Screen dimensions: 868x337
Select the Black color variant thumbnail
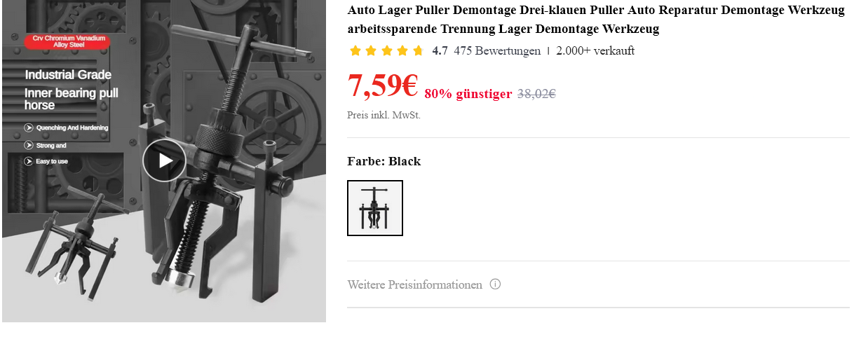pyautogui.click(x=375, y=208)
